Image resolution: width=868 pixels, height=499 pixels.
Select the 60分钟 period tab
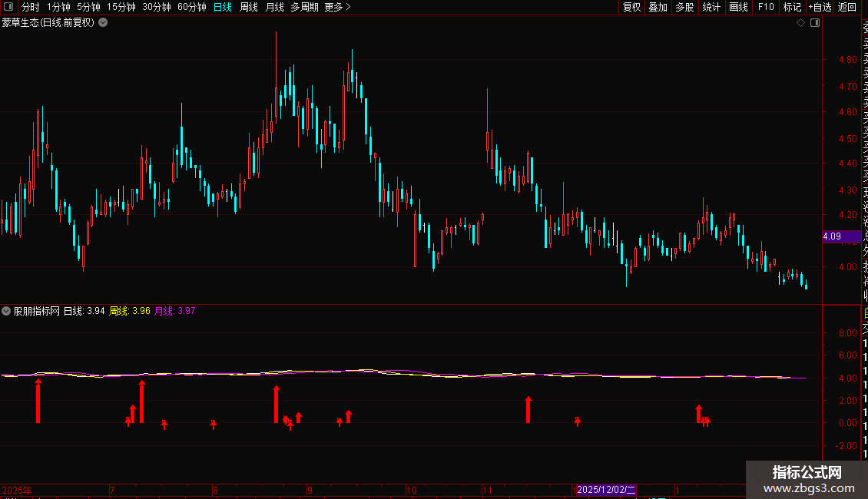pos(192,7)
